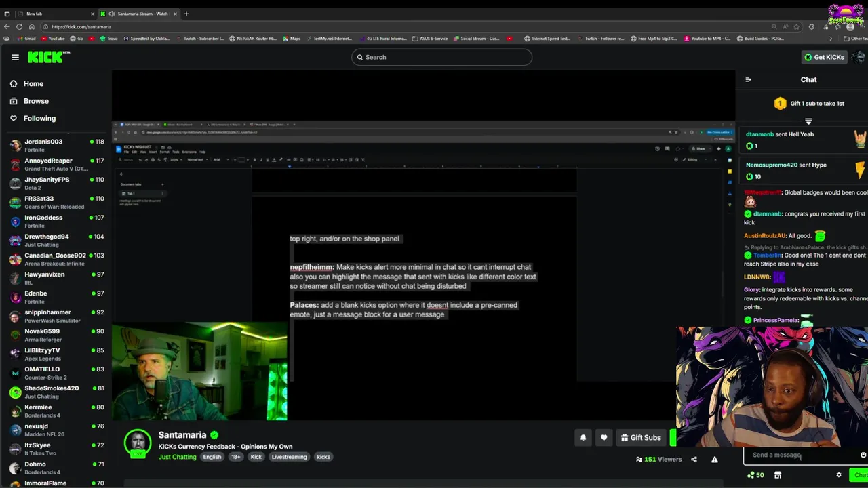This screenshot has width=868, height=488.
Task: Open nexusjd channel in sidebar
Action: (56, 430)
